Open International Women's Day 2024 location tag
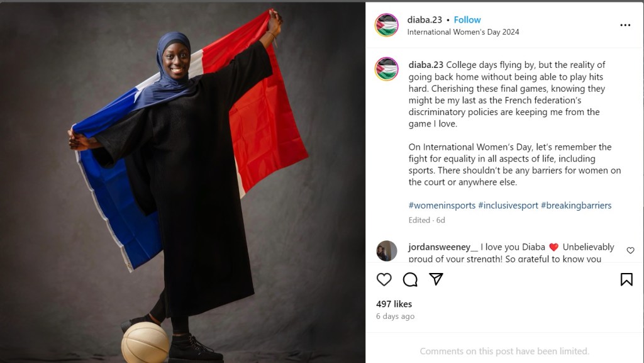 [463, 32]
